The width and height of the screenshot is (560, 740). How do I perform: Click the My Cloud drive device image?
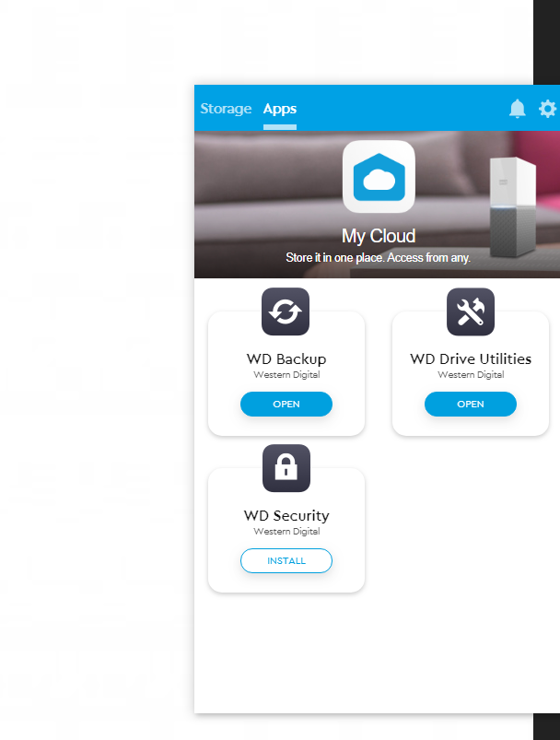(513, 206)
